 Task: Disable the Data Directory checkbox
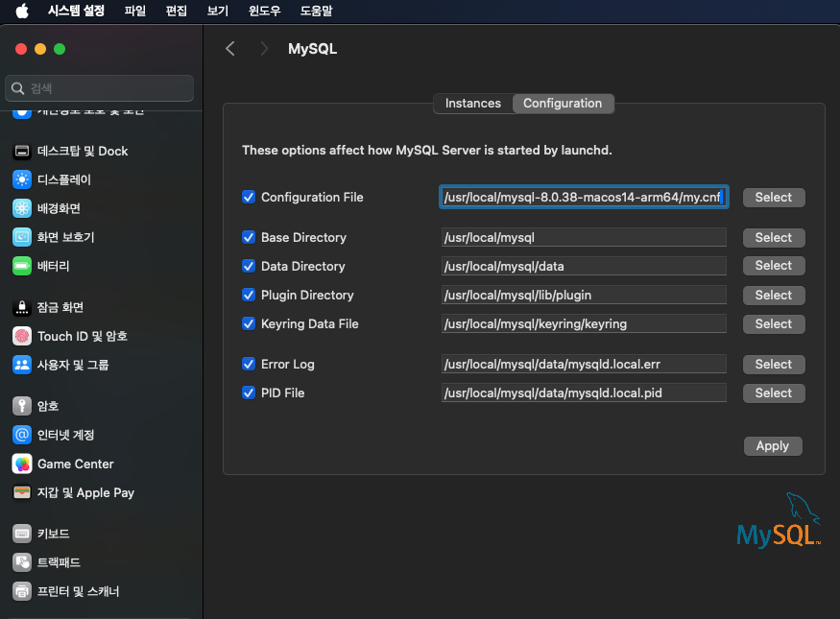249,266
